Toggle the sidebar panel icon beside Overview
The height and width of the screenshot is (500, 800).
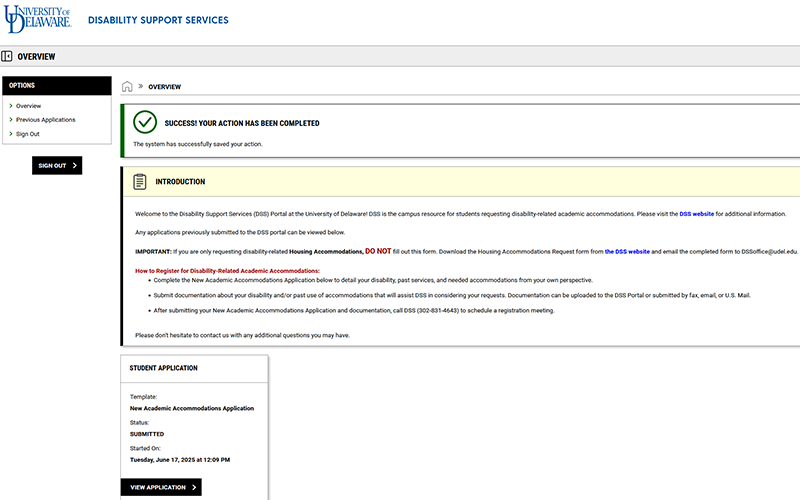(7, 56)
